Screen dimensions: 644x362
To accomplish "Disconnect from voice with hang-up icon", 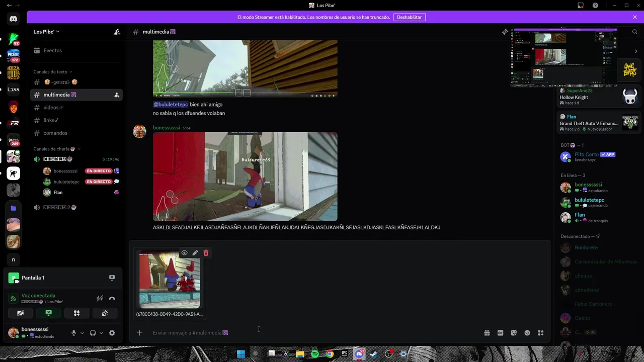I will point(112,298).
